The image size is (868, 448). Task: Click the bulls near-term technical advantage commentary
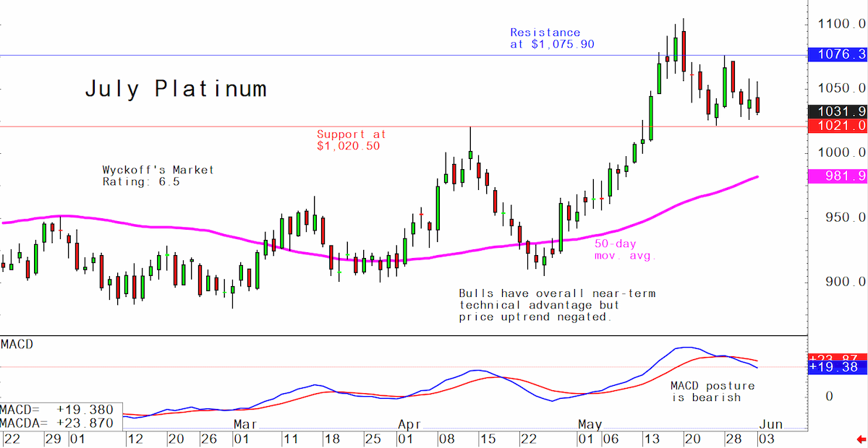point(557,305)
